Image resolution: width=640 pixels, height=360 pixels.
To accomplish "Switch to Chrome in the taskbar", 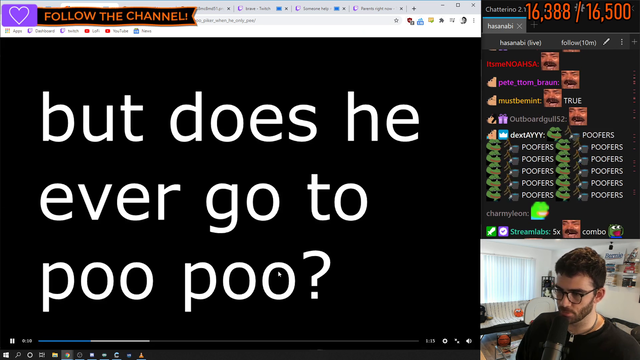I will click(x=67, y=355).
